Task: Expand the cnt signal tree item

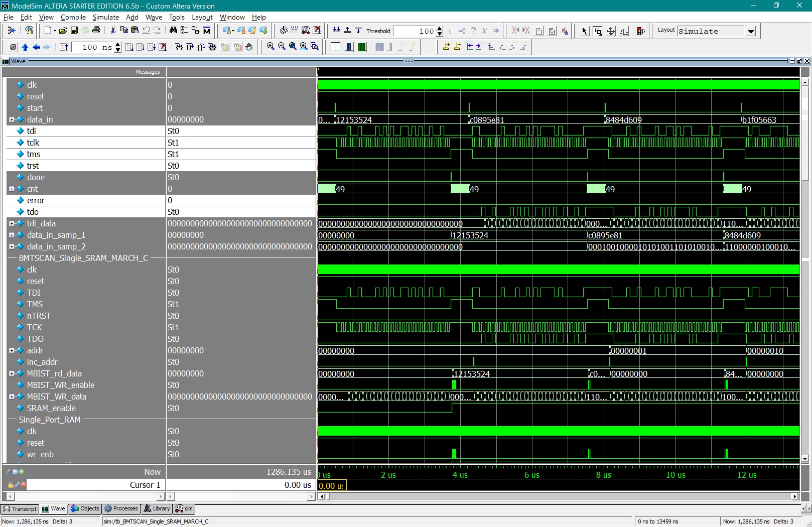Action: coord(11,189)
